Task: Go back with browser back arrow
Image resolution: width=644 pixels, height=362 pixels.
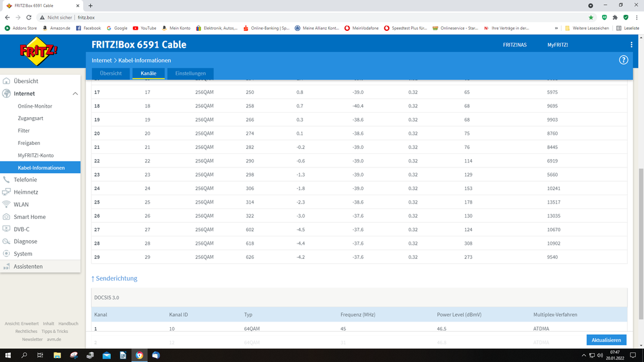Action: point(7,17)
